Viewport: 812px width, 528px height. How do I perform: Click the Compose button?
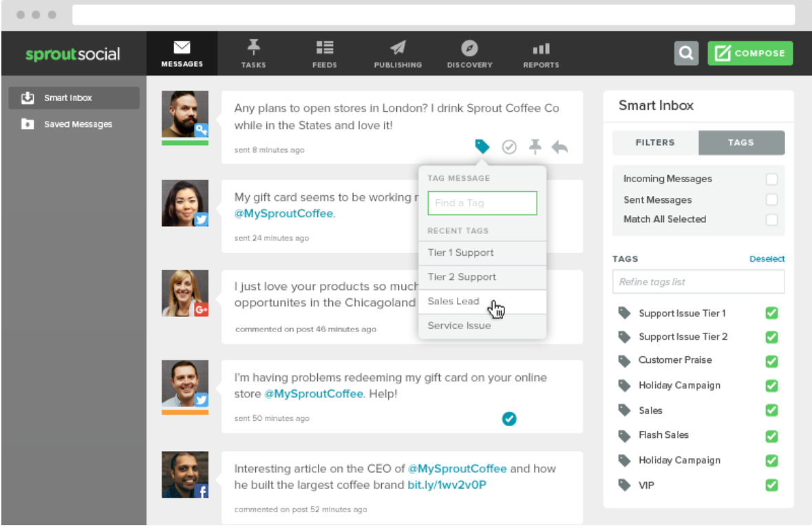pyautogui.click(x=750, y=53)
